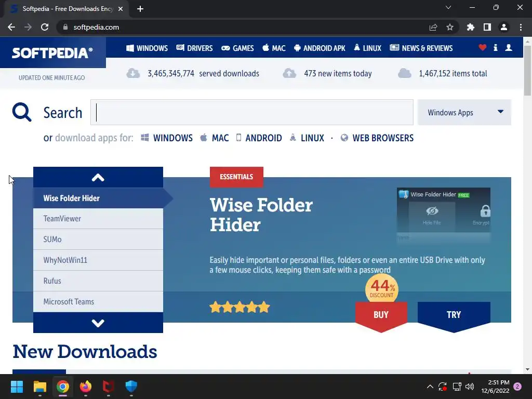This screenshot has height=399, width=532.
Task: Follow the WEB BROWSERS link
Action: 377,138
